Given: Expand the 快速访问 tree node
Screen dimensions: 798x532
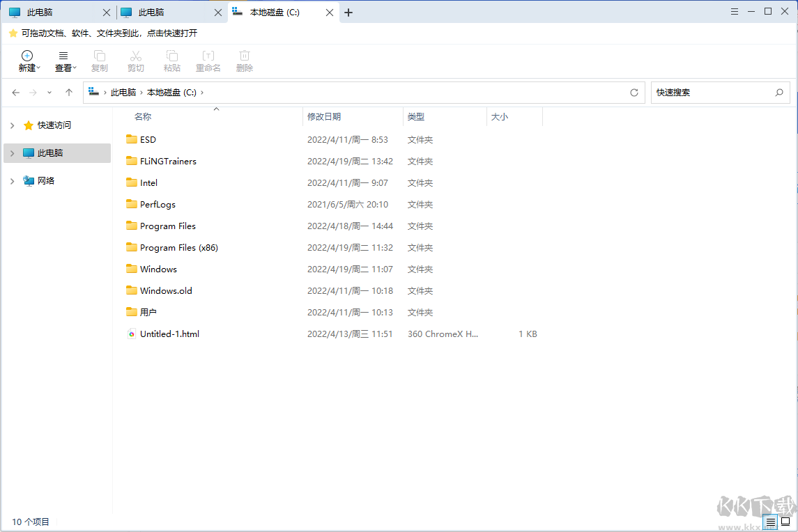Looking at the screenshot, I should [x=12, y=125].
